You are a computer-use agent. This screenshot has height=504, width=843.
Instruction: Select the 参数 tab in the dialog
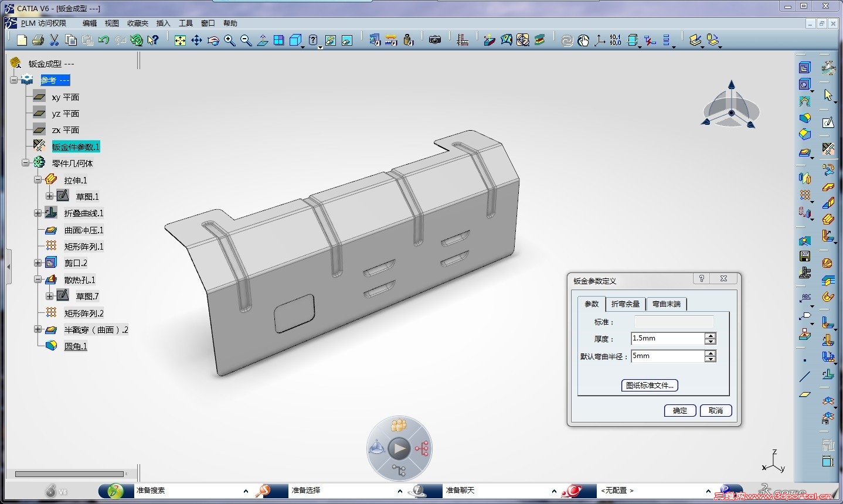click(592, 304)
